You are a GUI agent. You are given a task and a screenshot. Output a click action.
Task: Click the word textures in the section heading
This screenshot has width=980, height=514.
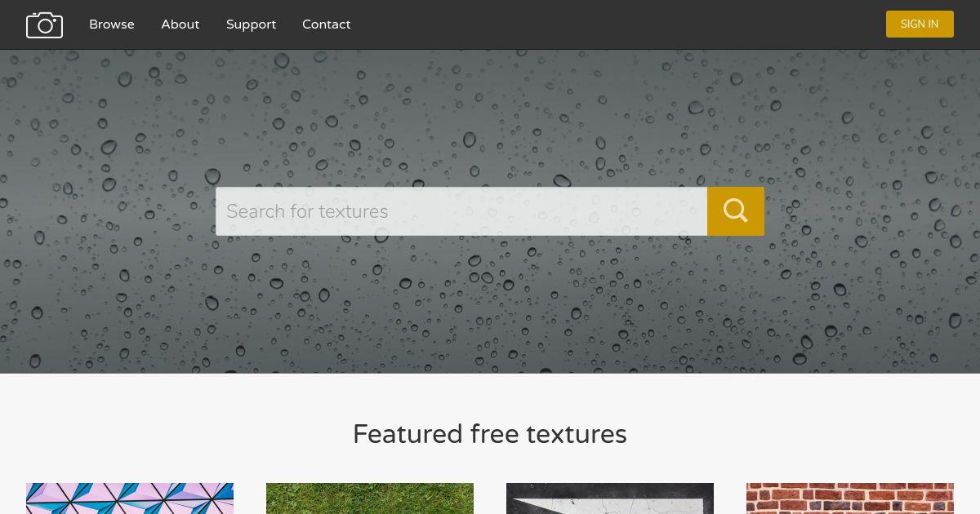tap(577, 434)
